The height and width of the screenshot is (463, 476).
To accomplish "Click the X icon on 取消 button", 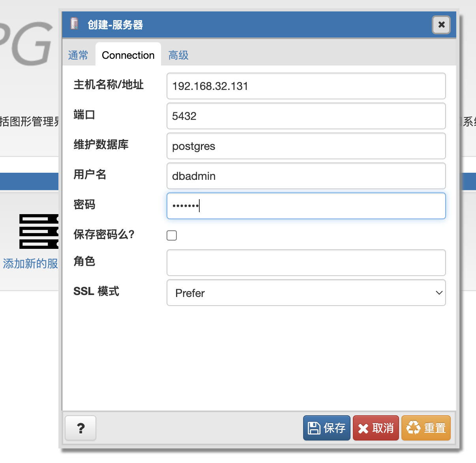I will pyautogui.click(x=364, y=428).
